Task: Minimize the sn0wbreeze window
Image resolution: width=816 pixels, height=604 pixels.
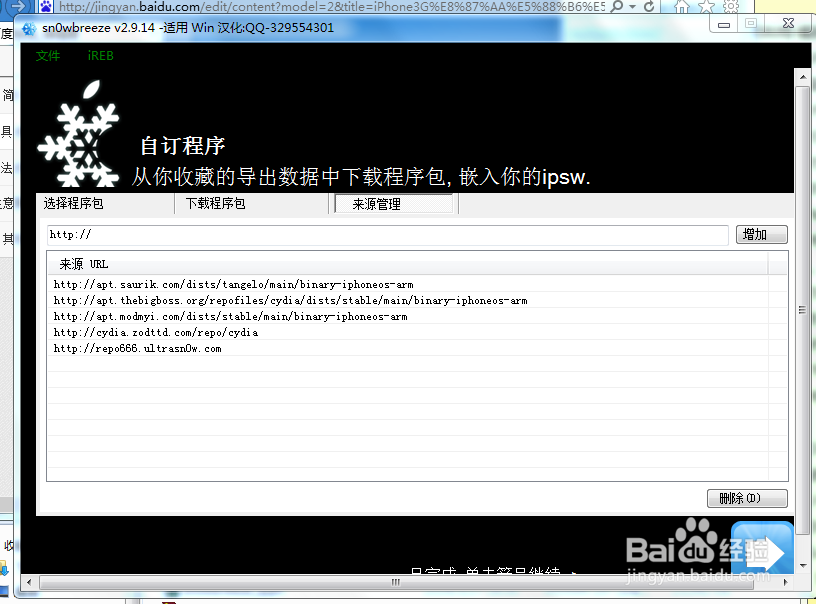Action: 724,24
